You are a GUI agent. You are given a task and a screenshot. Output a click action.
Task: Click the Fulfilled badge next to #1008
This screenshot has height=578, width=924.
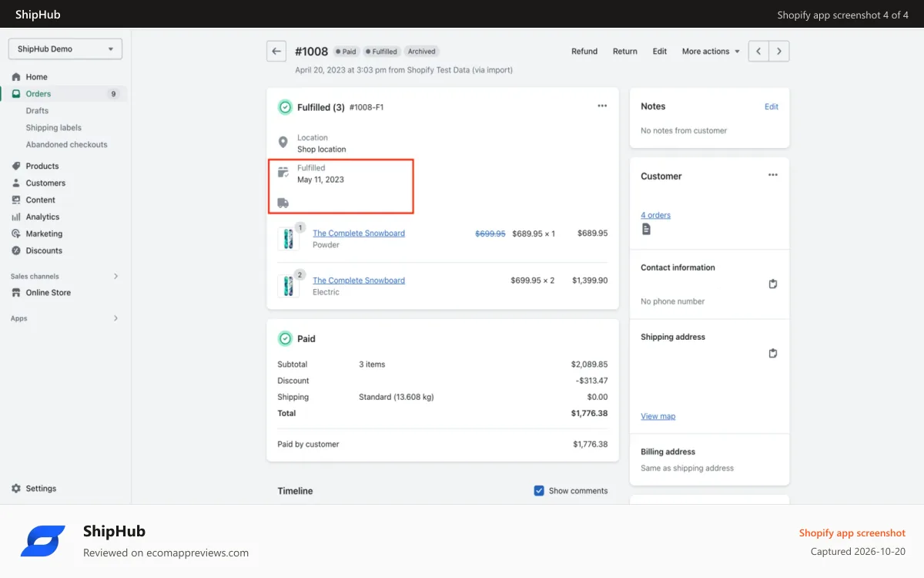coord(381,52)
